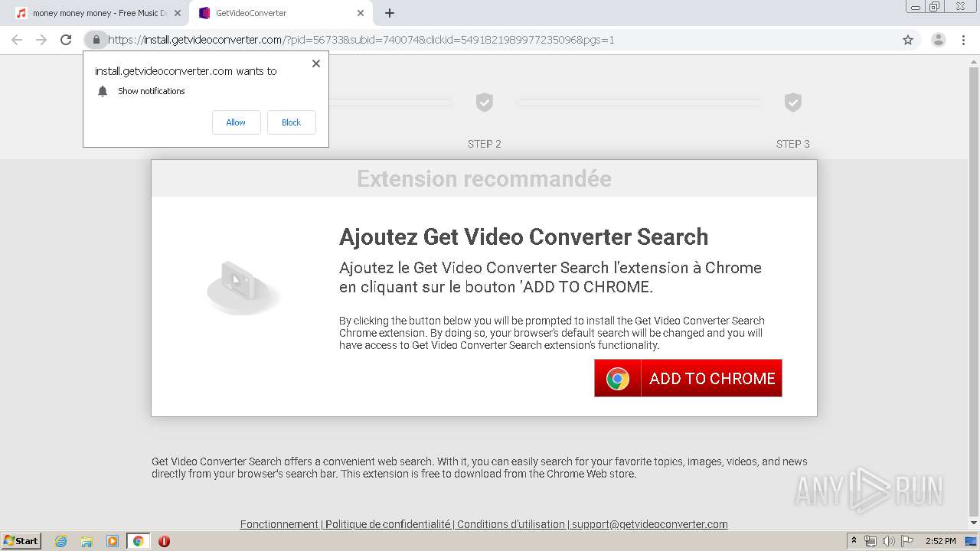Open Conditions d'utilisation link

(511, 524)
